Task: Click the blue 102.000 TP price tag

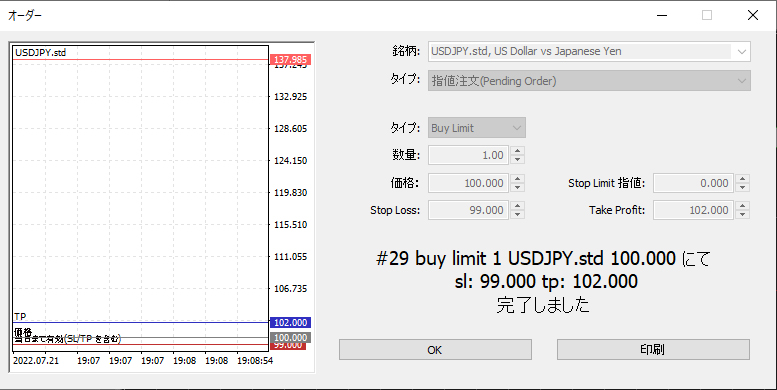Action: pyautogui.click(x=290, y=323)
